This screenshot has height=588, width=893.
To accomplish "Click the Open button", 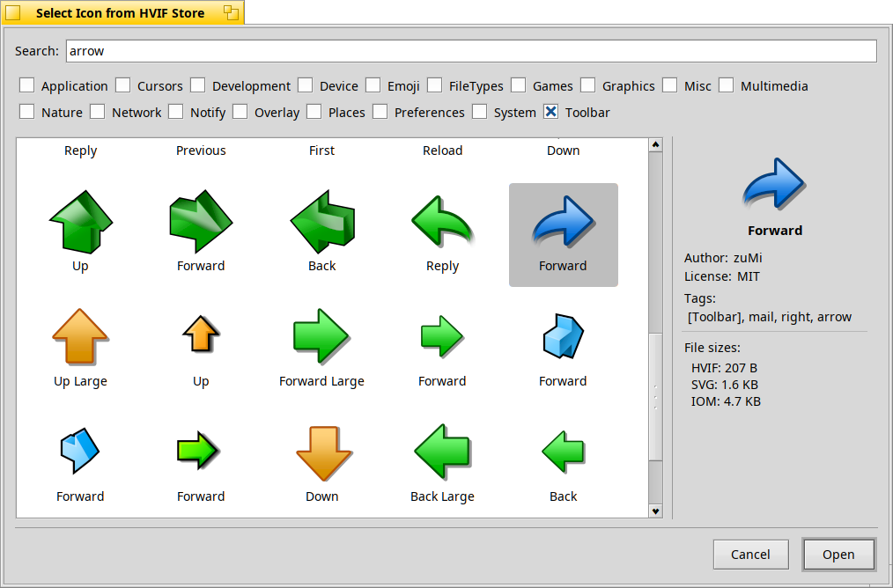I will pyautogui.click(x=838, y=555).
